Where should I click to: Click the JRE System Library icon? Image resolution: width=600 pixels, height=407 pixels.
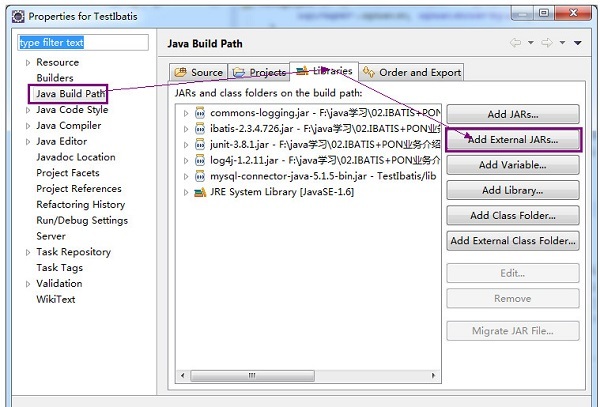coord(200,192)
